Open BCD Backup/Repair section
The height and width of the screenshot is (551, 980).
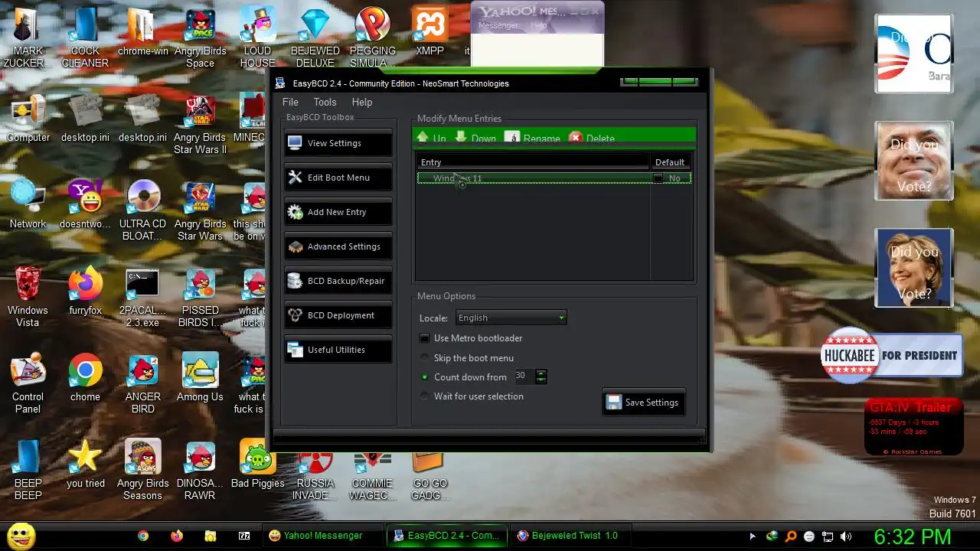click(338, 281)
